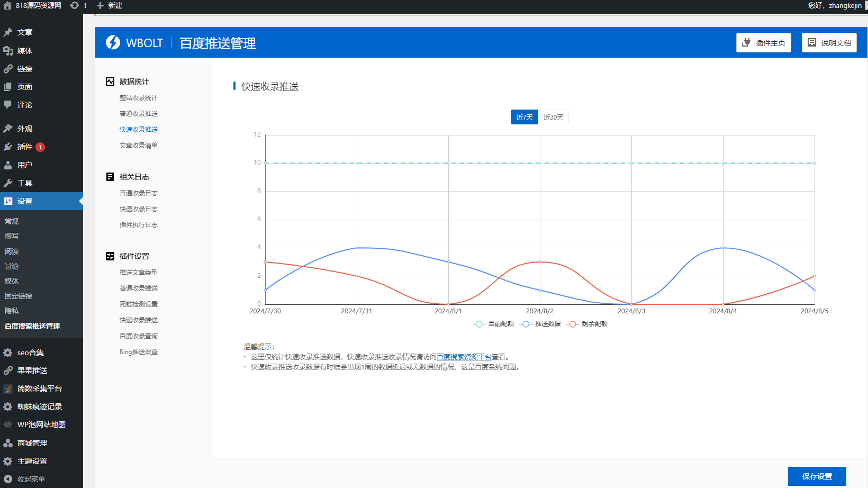Click the 保存设置 button
This screenshot has width=868, height=488.
point(817,476)
